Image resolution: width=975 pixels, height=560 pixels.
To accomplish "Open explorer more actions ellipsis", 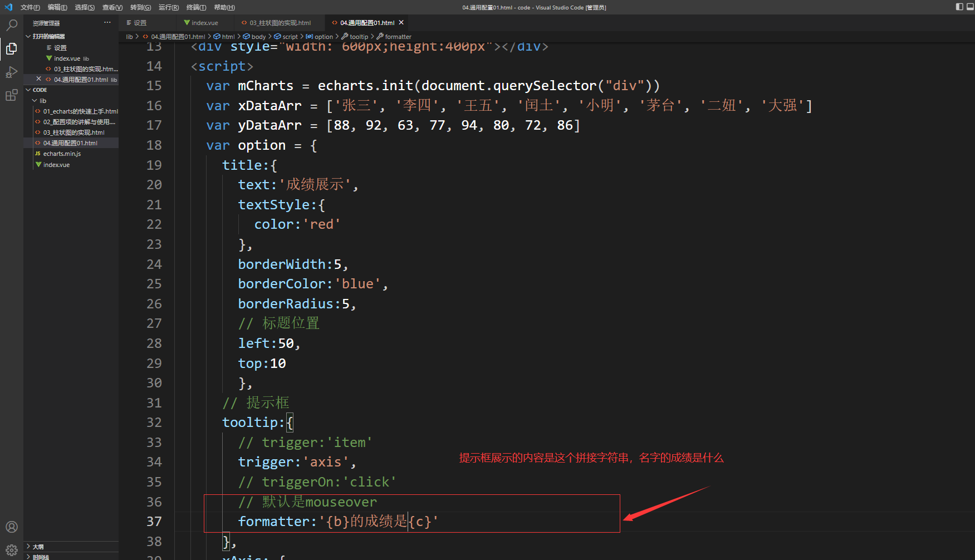I will (x=107, y=23).
